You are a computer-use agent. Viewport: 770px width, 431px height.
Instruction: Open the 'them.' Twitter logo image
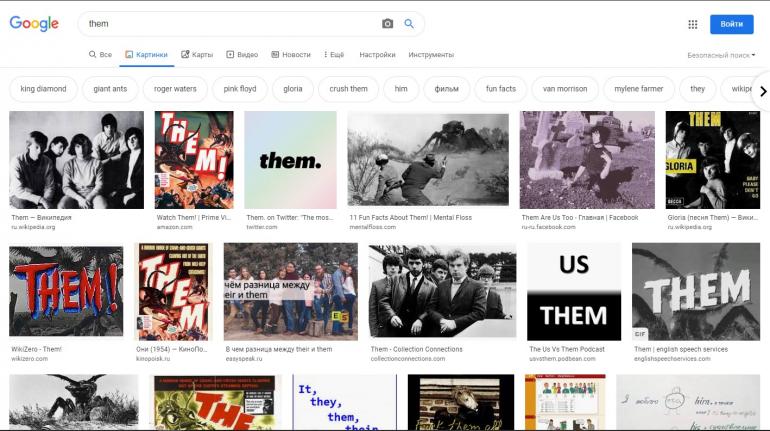tap(290, 160)
